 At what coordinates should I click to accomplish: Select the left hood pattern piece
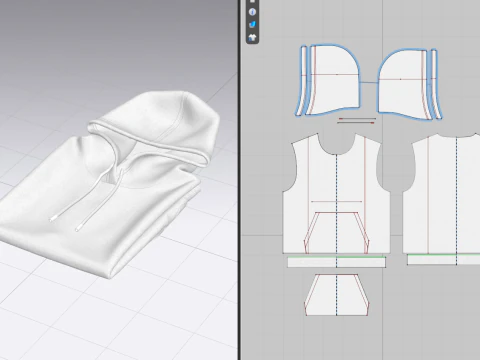coord(335,79)
